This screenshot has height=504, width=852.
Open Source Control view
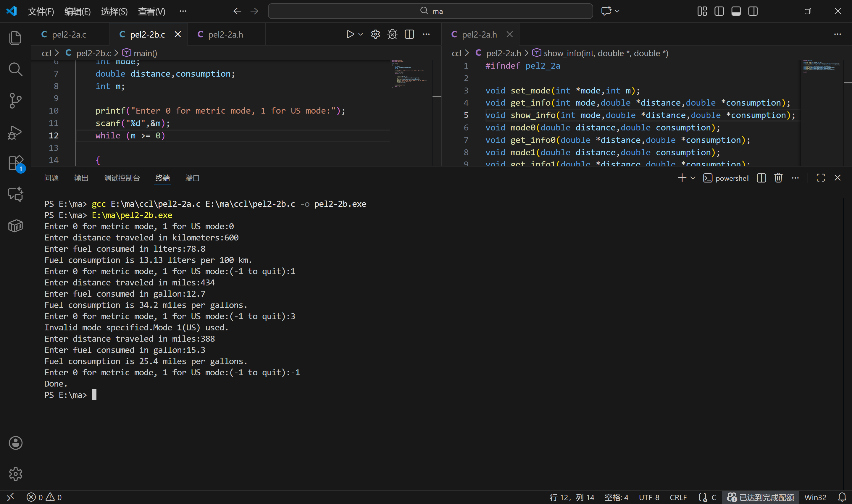tap(15, 101)
